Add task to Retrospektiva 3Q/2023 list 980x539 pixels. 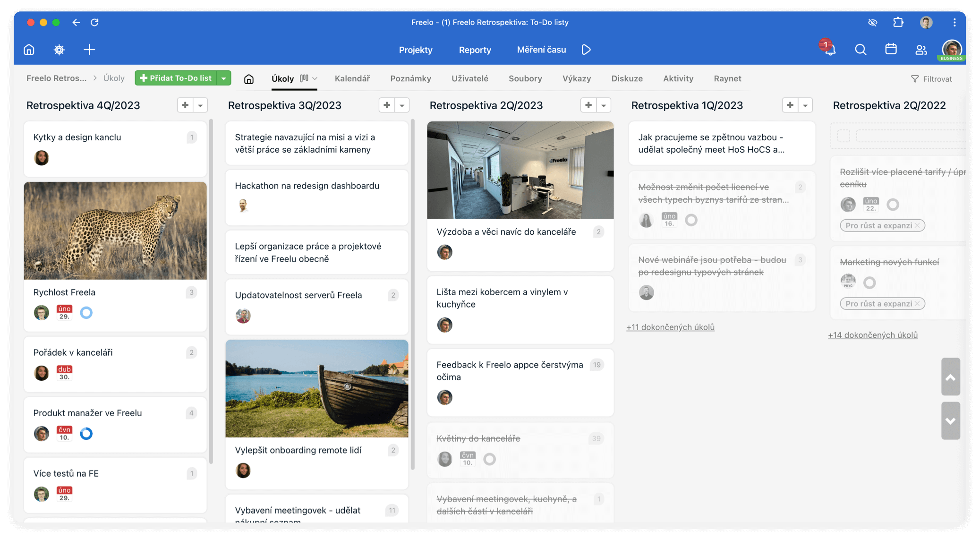pos(387,105)
